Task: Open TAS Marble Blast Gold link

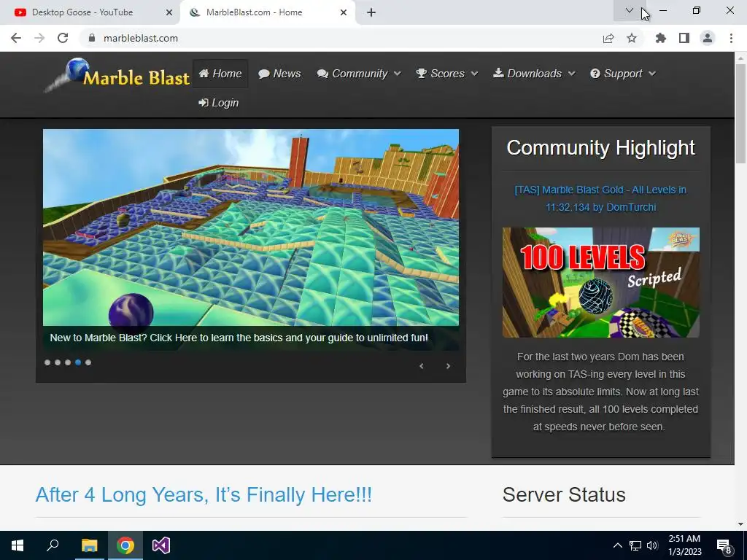Action: (x=601, y=198)
